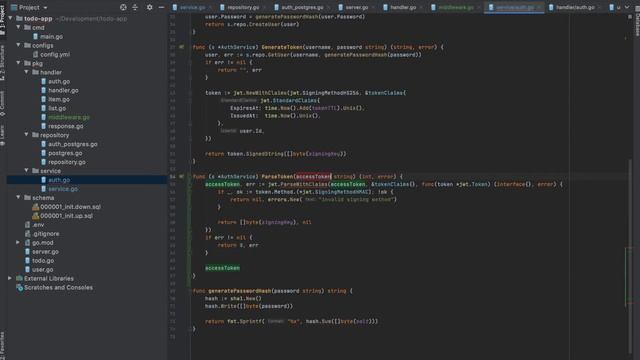This screenshot has width=640, height=360.
Task: Hide the Project panel with minus icon
Action: (x=161, y=7)
